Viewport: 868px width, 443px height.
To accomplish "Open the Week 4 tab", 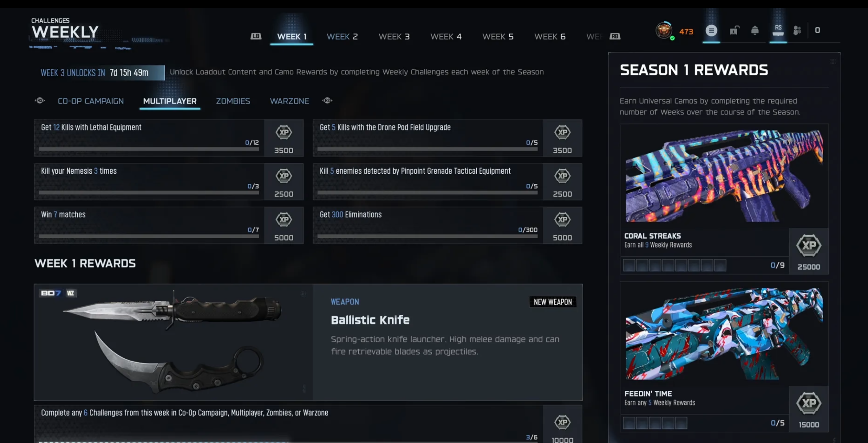I will 446,36.
